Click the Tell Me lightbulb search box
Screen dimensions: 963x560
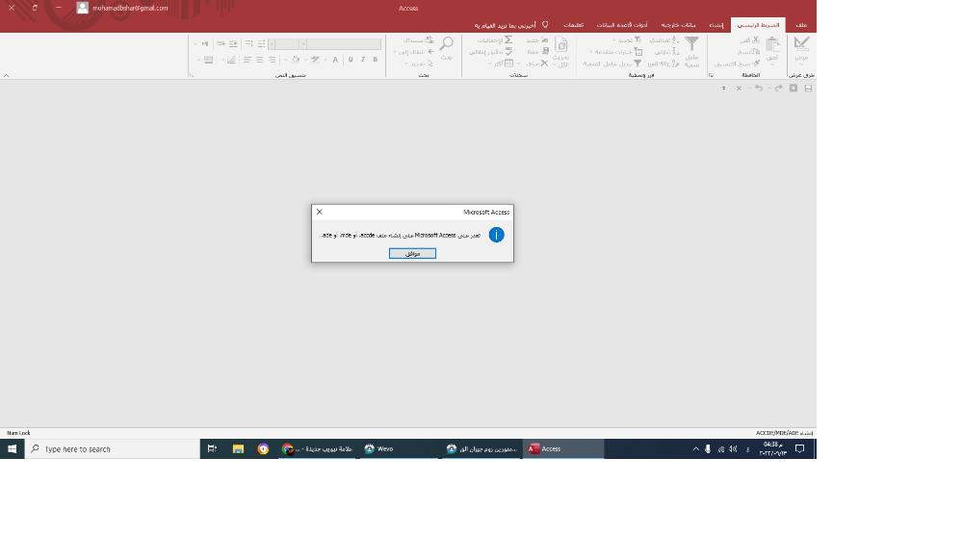(x=510, y=25)
